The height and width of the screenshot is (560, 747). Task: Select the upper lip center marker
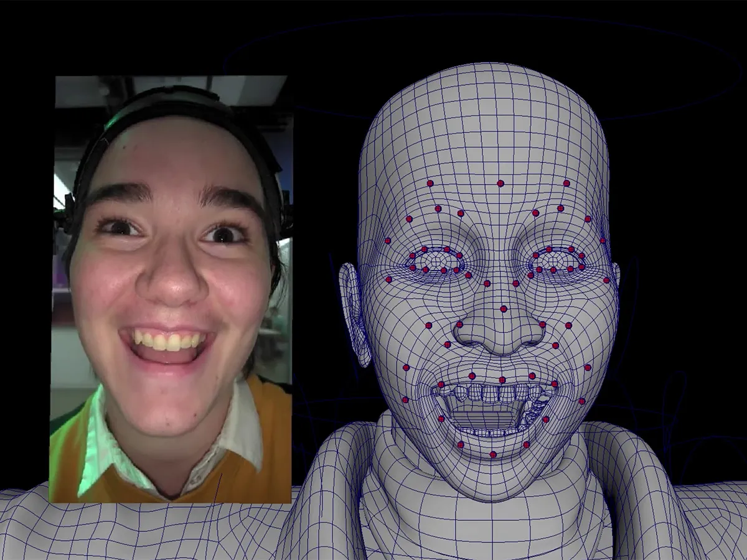[502, 380]
